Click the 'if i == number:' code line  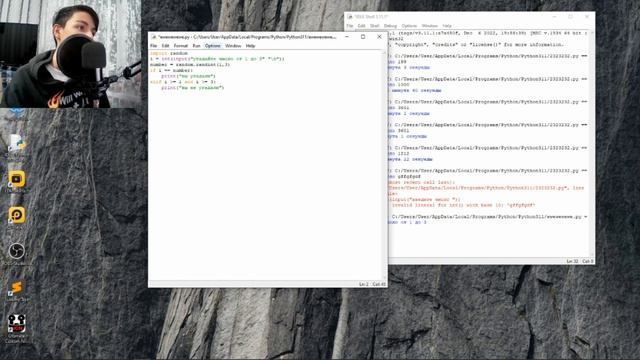(x=171, y=70)
